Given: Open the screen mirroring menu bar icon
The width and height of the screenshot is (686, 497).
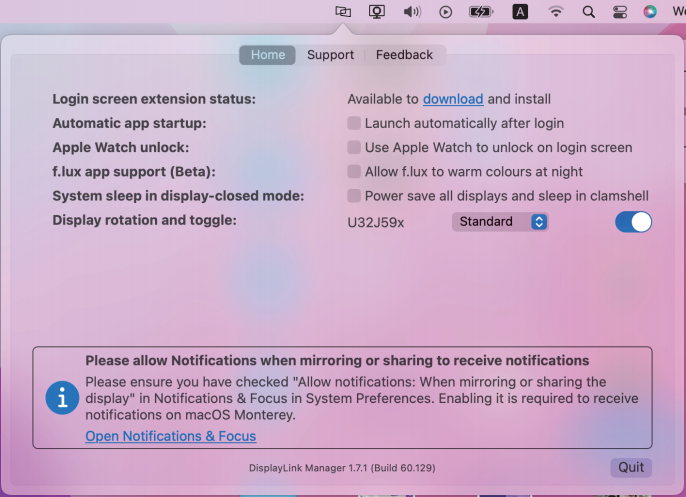Looking at the screenshot, I should 377,12.
